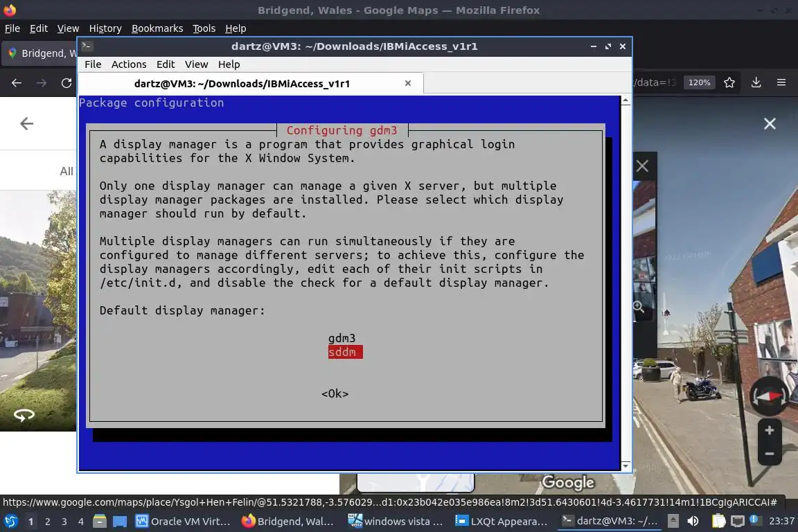Open Firefox Tools menu
Screen dimensions: 798x532
[204, 28]
